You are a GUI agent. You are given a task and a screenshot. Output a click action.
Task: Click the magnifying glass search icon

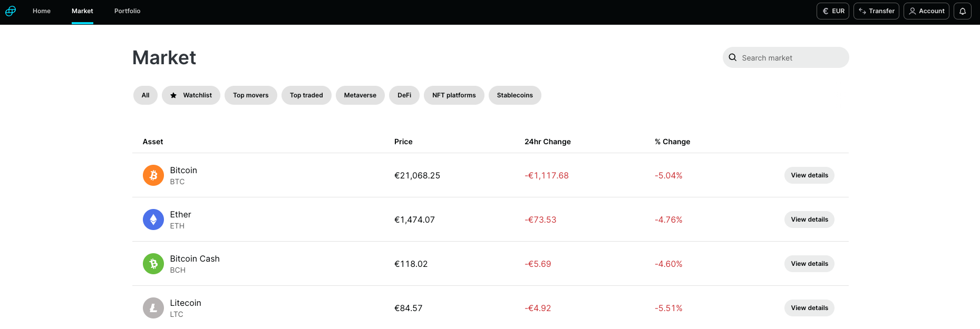coord(733,57)
